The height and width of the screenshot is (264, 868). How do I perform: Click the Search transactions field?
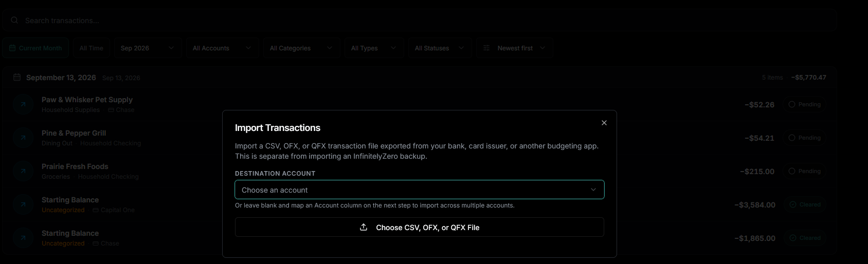tap(420, 21)
